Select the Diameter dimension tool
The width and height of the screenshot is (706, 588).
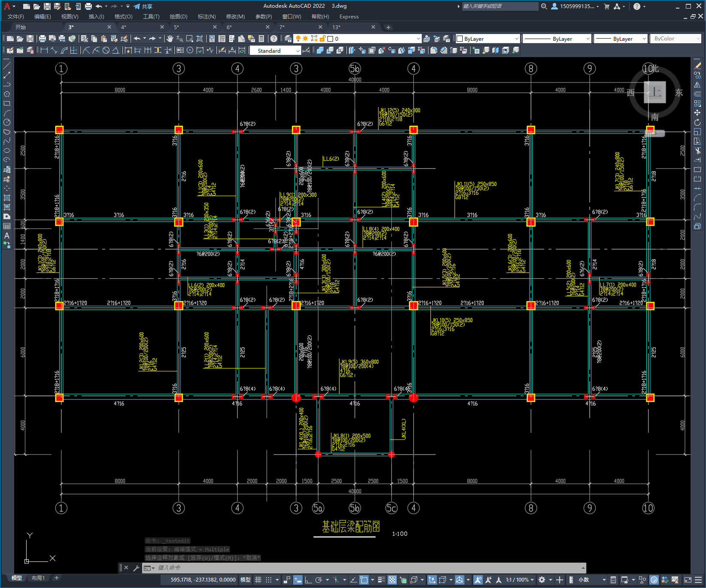pos(106,50)
